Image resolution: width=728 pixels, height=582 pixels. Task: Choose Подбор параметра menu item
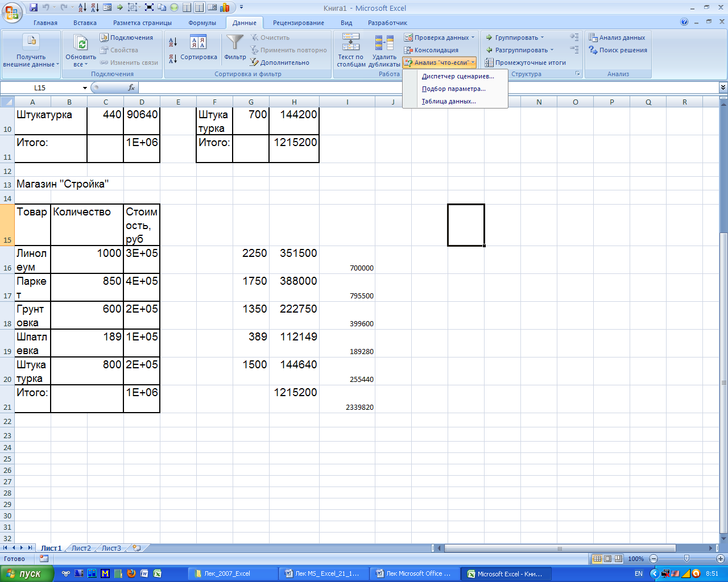pyautogui.click(x=453, y=89)
